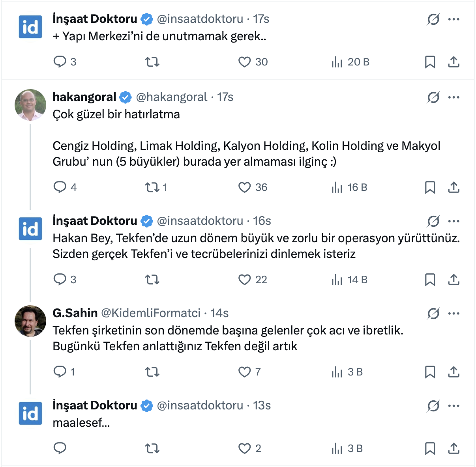Like G.Sahin's Tekfen tweet

coord(245,372)
